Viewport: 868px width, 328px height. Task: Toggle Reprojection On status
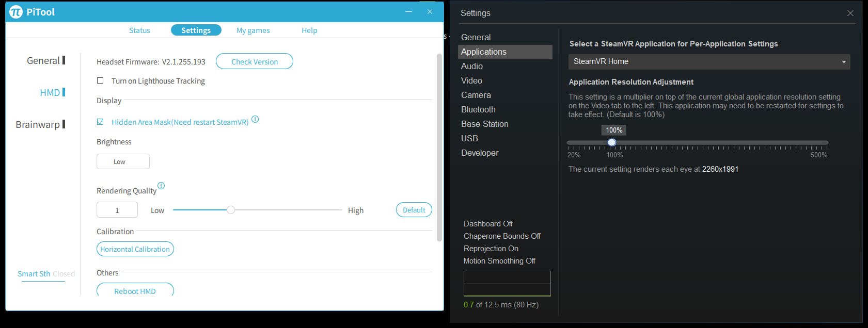(x=491, y=249)
